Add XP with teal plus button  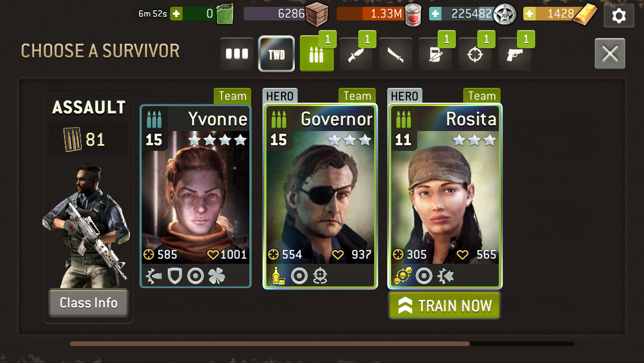point(435,14)
